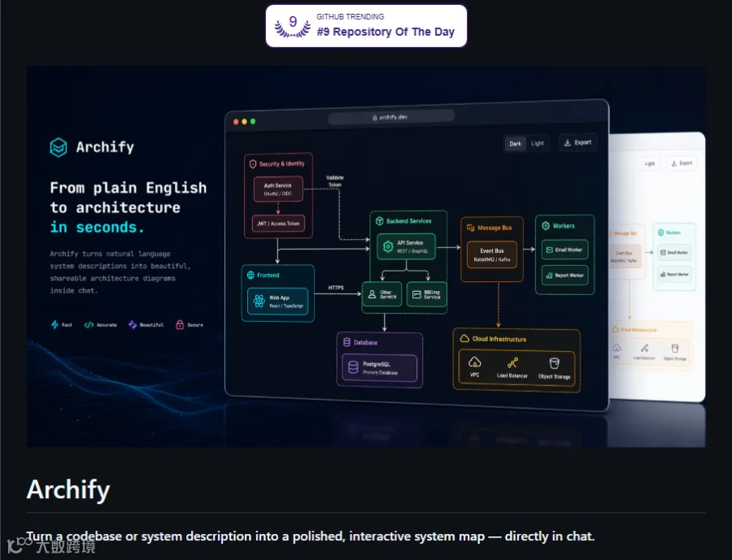Click the Email Worker node in the light-theme window
The width and height of the screenshot is (732, 560).
pyautogui.click(x=673, y=253)
